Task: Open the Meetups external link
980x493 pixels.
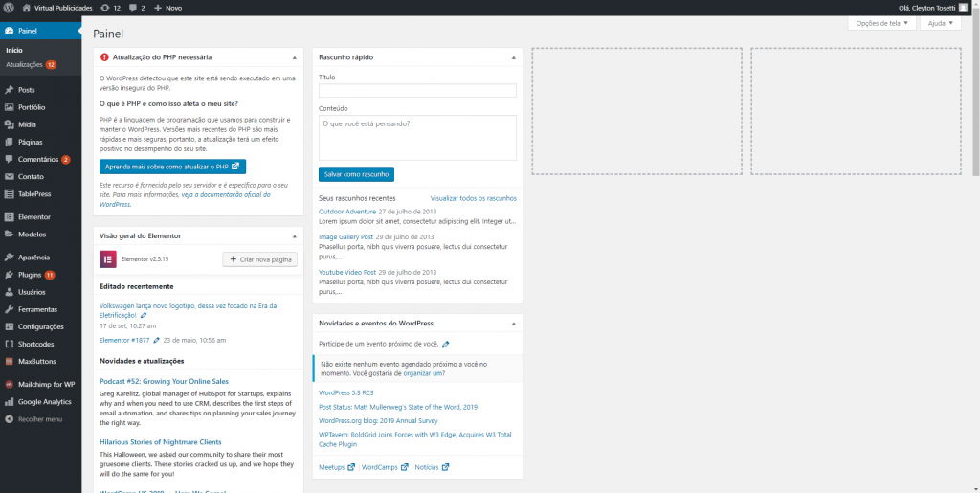Action: tap(337, 467)
